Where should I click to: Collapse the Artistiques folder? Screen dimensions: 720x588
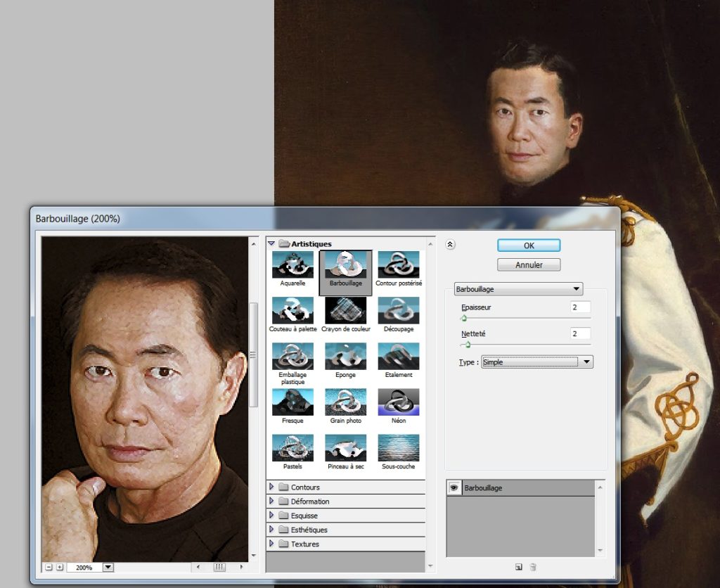tap(271, 244)
